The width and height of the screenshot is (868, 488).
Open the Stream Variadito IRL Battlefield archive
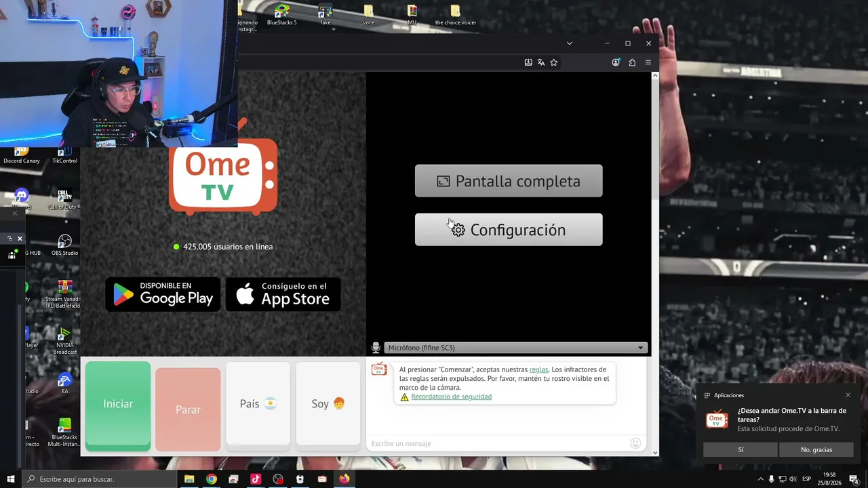tap(64, 294)
